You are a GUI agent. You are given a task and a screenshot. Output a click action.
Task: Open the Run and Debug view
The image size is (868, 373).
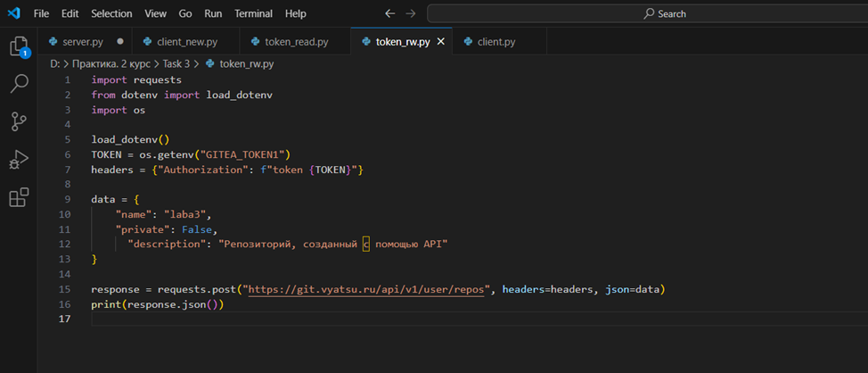19,160
